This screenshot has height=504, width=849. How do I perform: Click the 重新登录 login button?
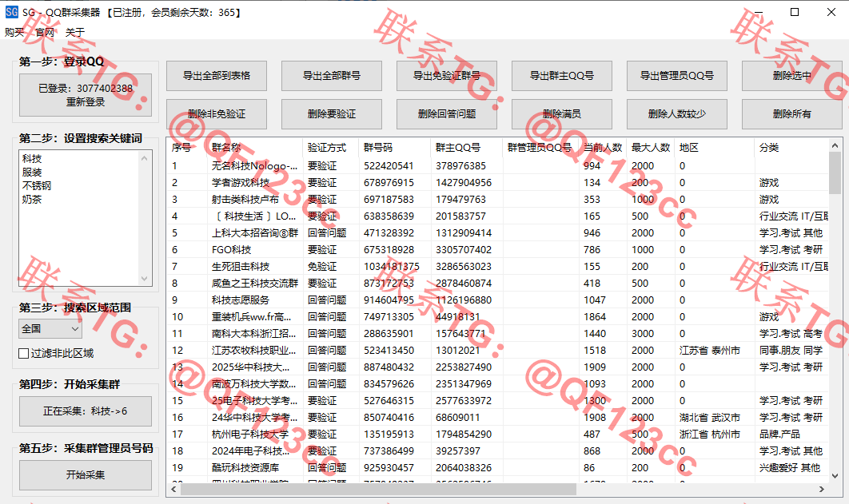86,95
